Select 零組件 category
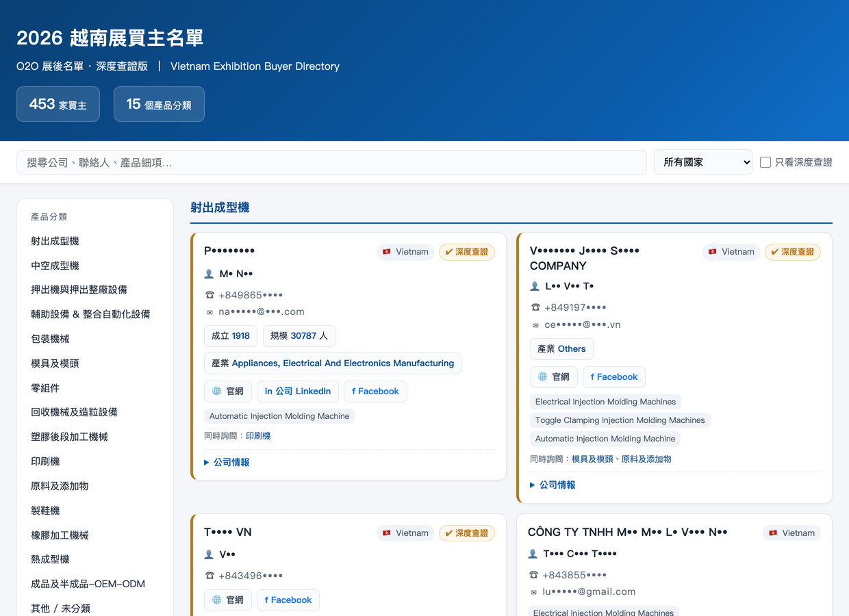This screenshot has height=616, width=849. point(45,388)
